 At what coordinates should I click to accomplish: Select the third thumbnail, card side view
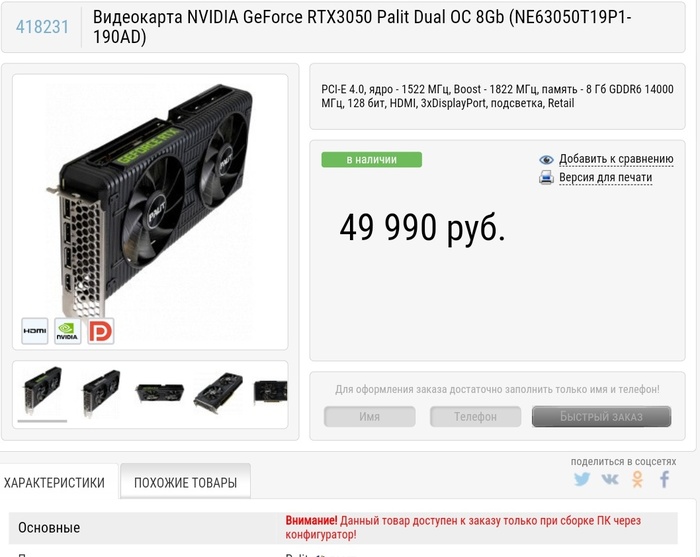click(x=159, y=393)
